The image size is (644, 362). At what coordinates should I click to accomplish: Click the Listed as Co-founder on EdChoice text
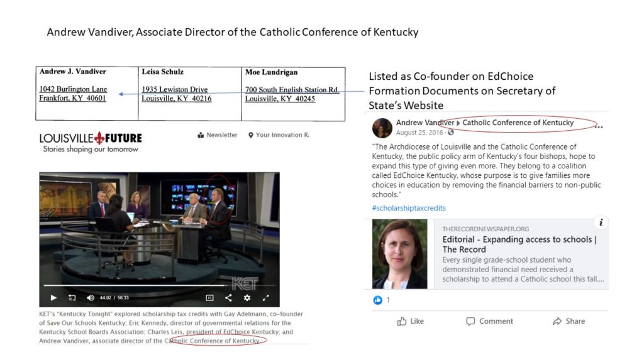[x=462, y=90]
